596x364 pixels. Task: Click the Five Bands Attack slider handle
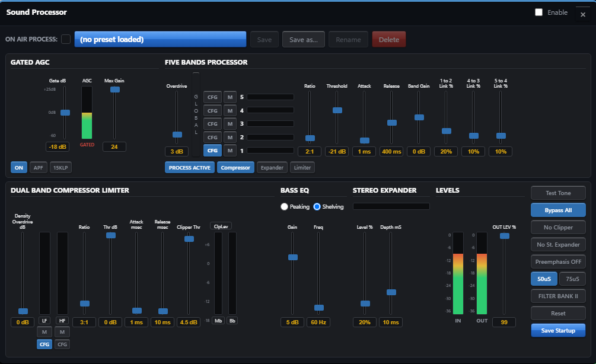coord(365,141)
